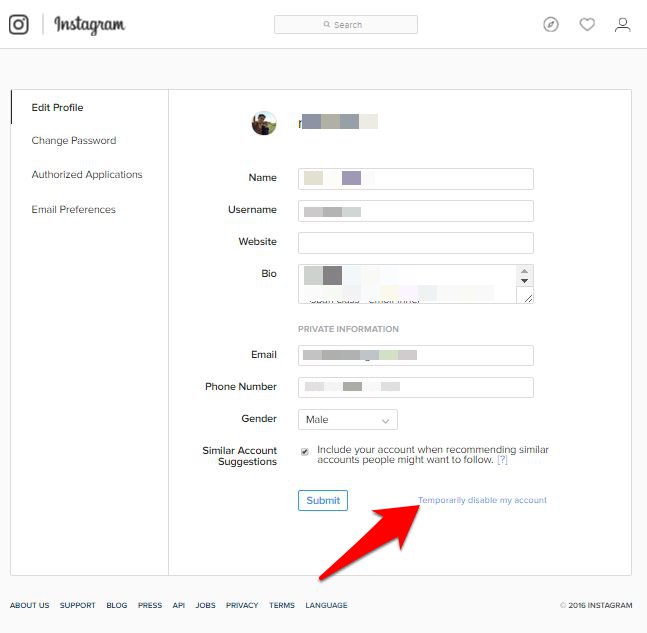This screenshot has width=647, height=633.
Task: Open the Gender dropdown showing Male
Action: pyautogui.click(x=348, y=419)
